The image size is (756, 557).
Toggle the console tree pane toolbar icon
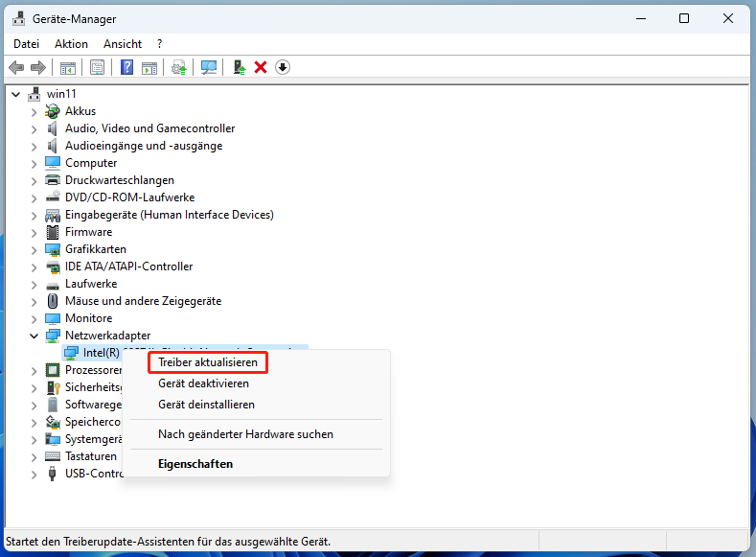[x=67, y=67]
